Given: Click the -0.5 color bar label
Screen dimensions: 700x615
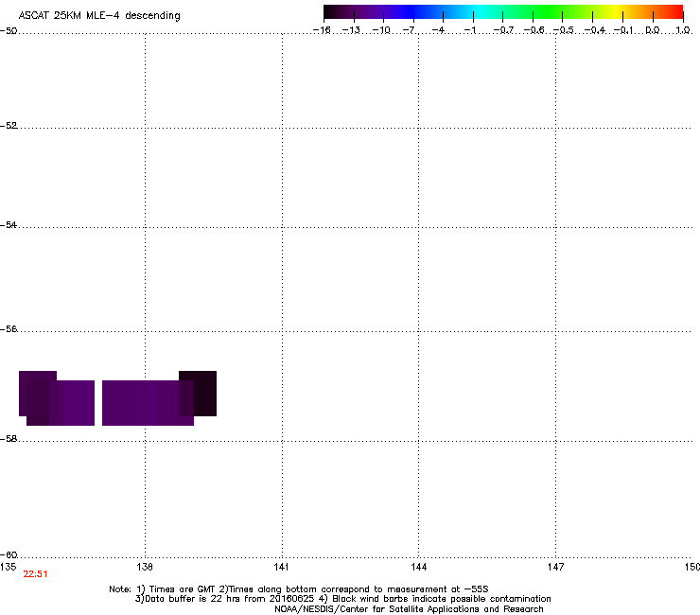Looking at the screenshot, I should point(564,30).
